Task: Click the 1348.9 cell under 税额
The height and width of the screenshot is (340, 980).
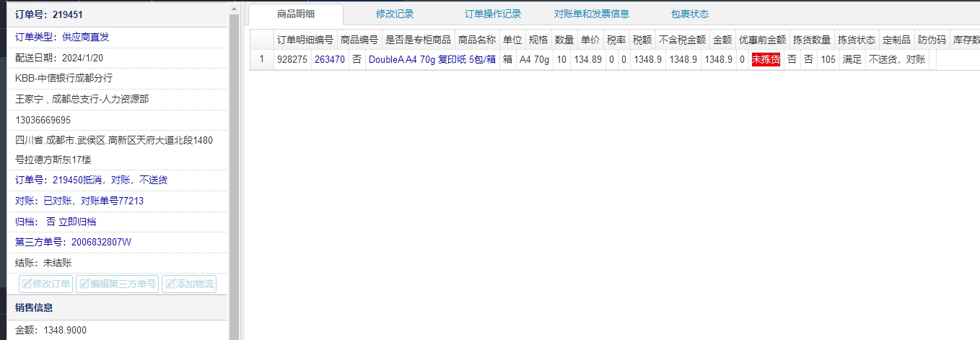Action: click(647, 60)
